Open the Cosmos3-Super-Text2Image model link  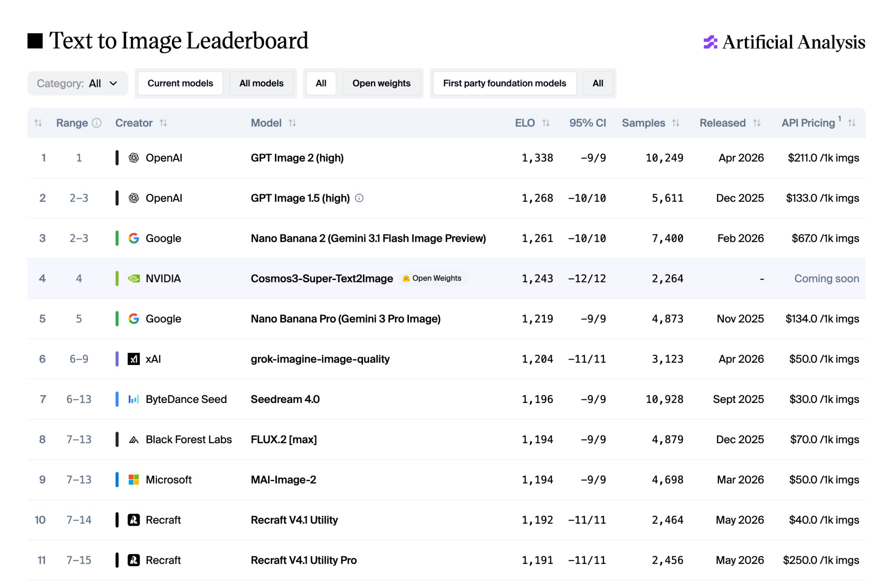click(321, 278)
